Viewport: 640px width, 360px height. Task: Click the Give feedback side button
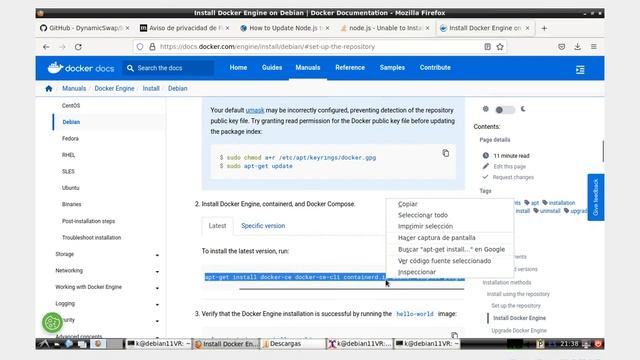596,197
